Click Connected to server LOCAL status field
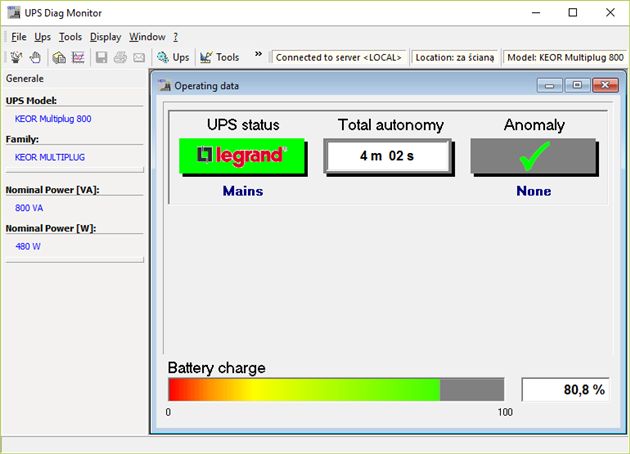Screen dimensions: 630x454 tap(339, 57)
